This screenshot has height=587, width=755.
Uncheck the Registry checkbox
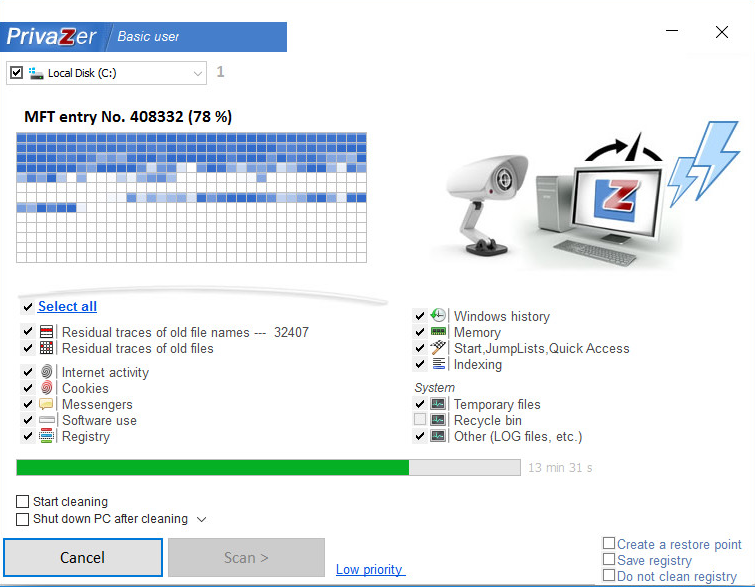[27, 436]
